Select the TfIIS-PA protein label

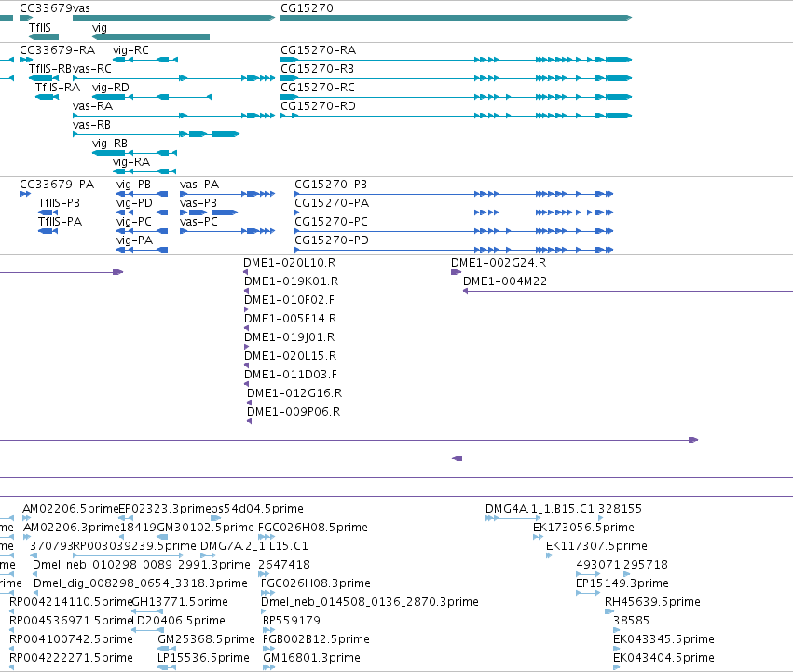[60, 222]
